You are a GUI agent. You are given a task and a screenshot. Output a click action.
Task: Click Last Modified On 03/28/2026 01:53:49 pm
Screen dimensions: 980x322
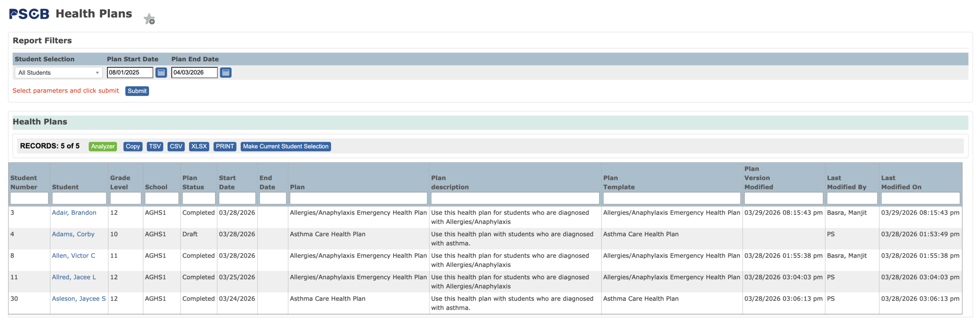pos(920,234)
